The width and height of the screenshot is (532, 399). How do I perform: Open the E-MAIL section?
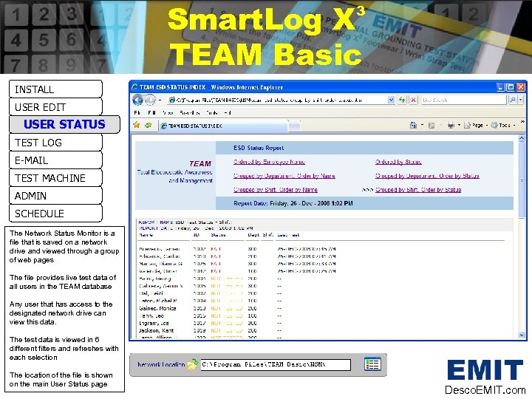[55, 160]
